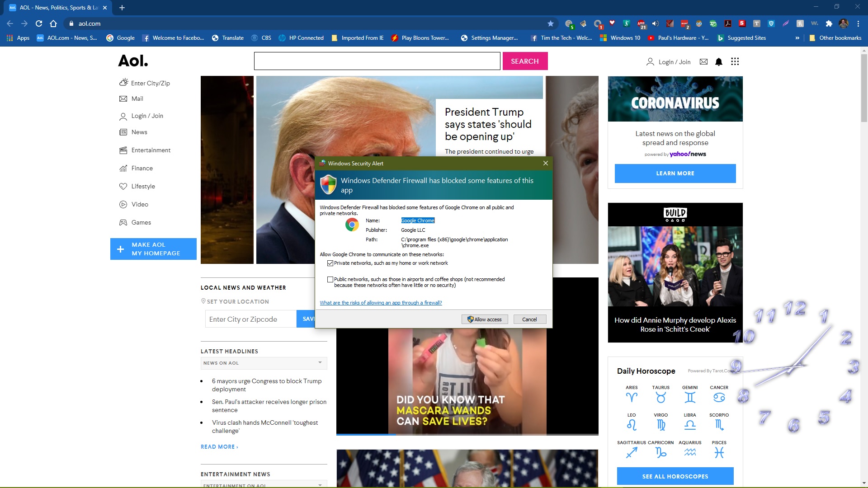
Task: Select the Libra horoscope sign
Action: (x=690, y=422)
